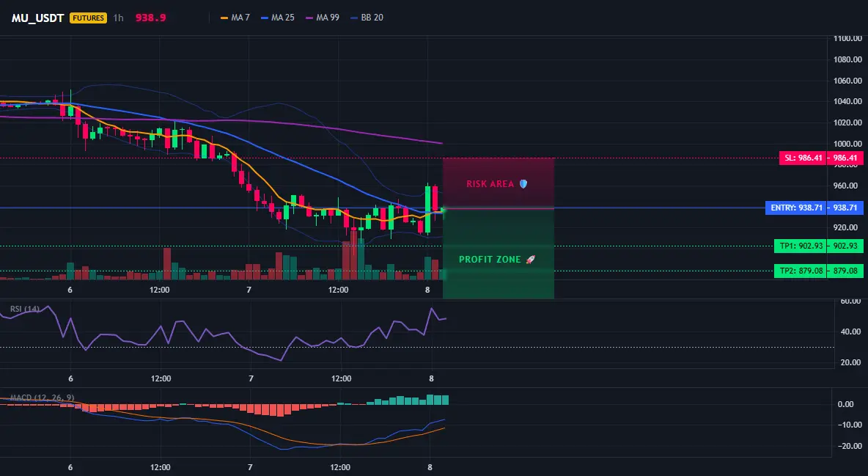Image resolution: width=868 pixels, height=476 pixels.
Task: Click the tall green candle near date 8
Action: tap(427, 209)
